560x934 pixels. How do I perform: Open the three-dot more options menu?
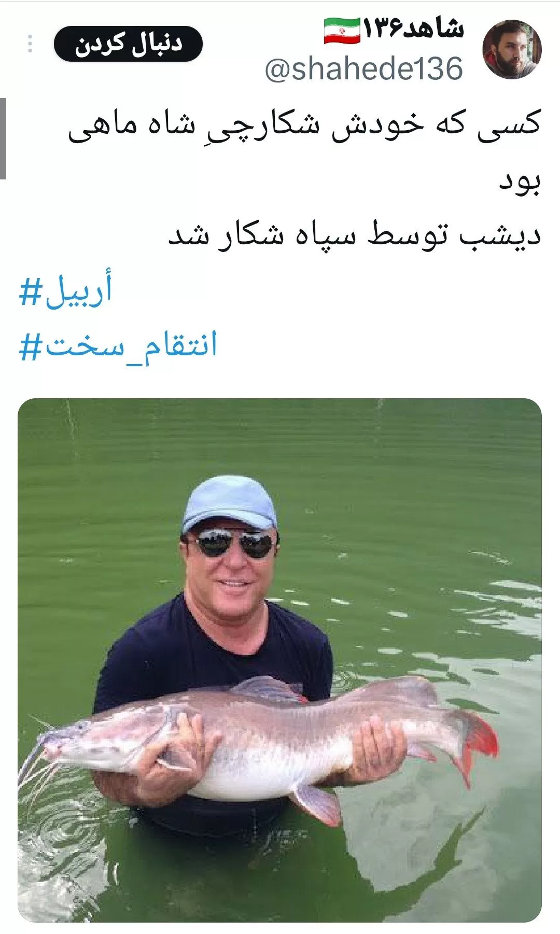tap(30, 44)
